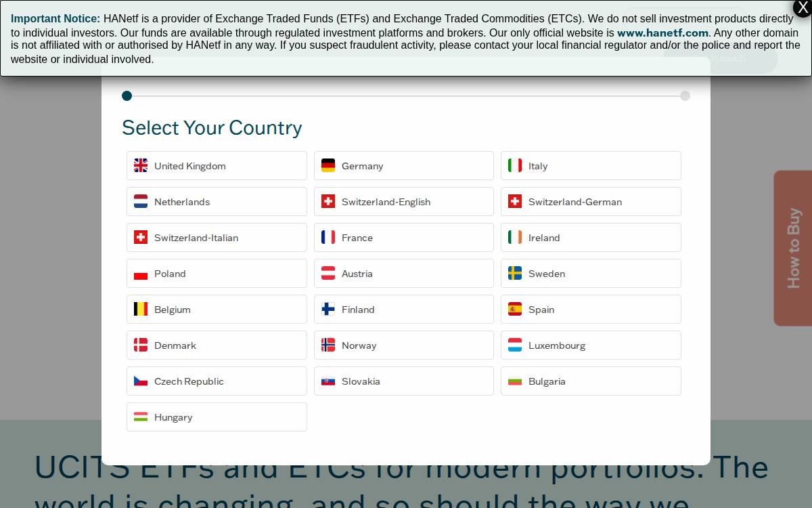Select the Switzerland-Italian label
Screen dimensions: 812x508
196,238
